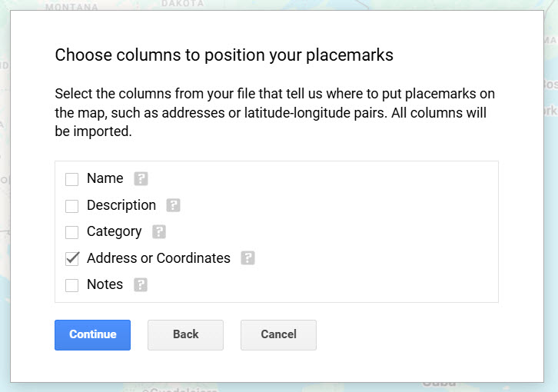Select the 'Name' column label

click(x=105, y=178)
